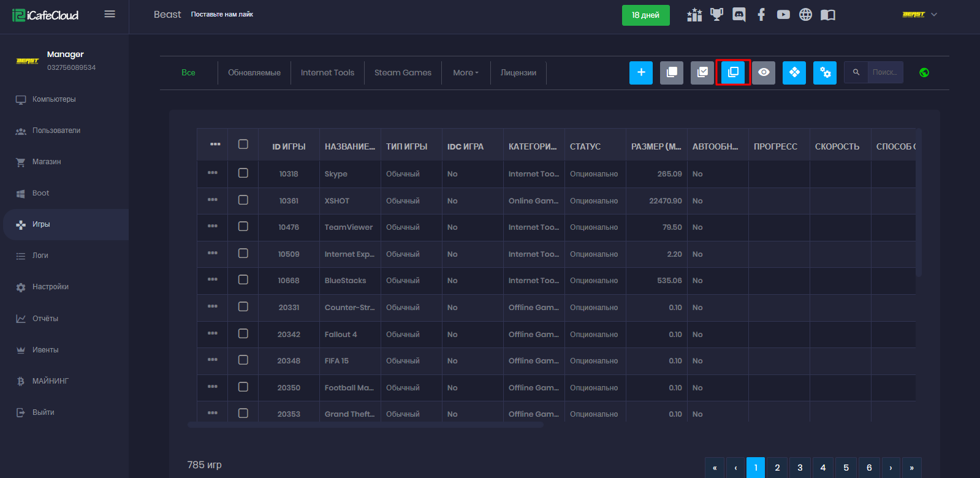Go to page 2 of games
Screen dimensions: 980x478
click(777, 468)
